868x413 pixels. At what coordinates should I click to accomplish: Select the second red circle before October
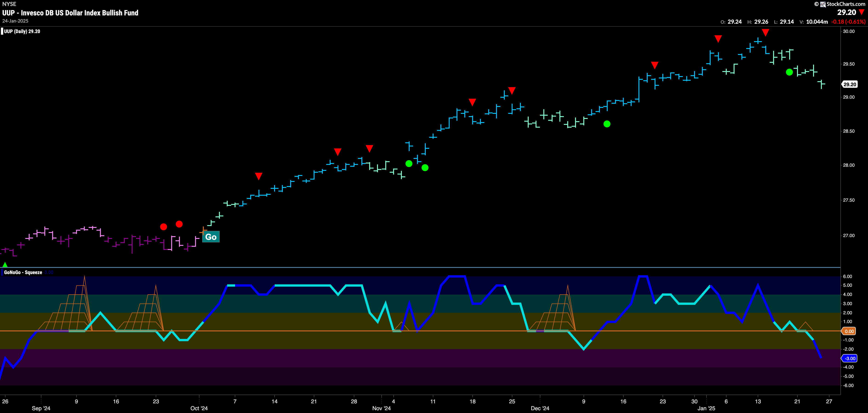(x=179, y=224)
